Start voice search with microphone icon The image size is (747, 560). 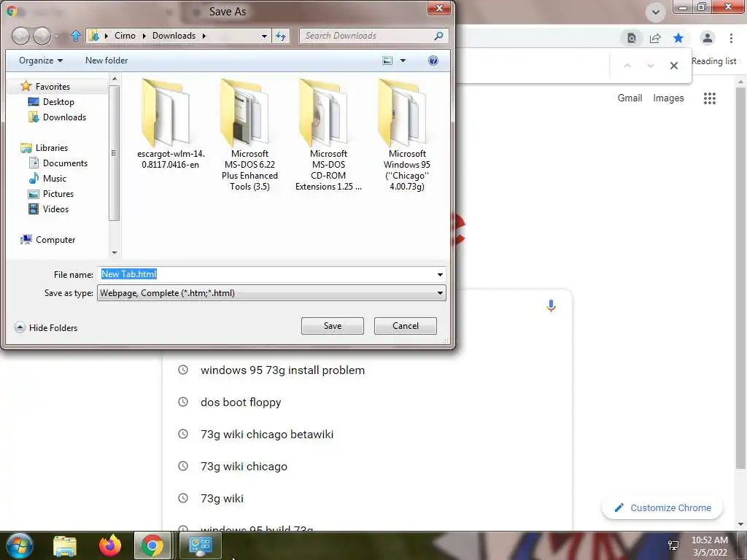[551, 306]
